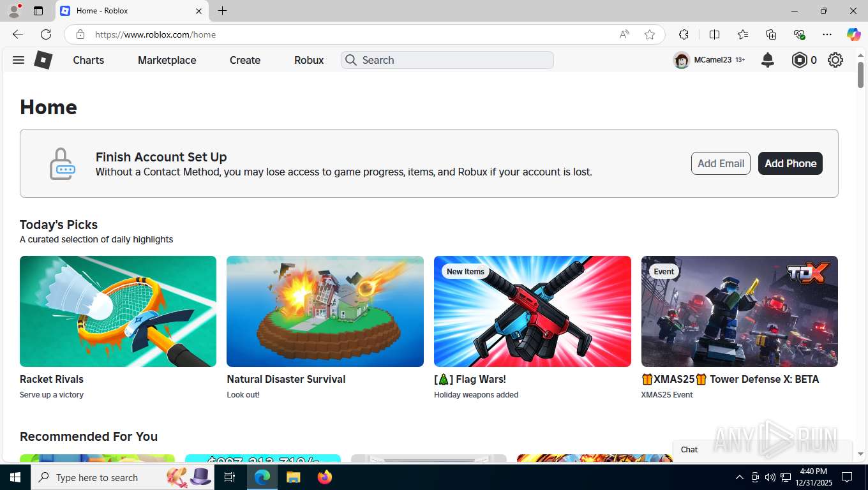Screen dimensions: 868x490
Task: Add this page to favorites star
Action: [650, 34]
